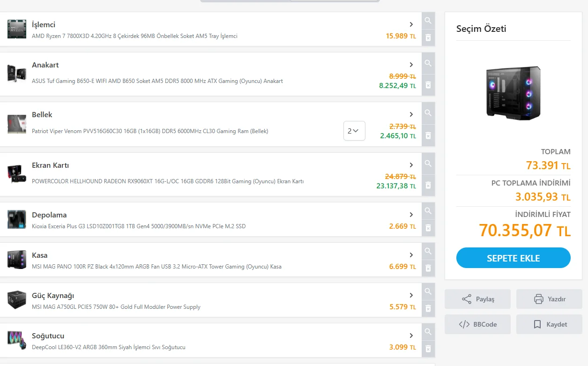Expand the İşlemci row chevron
This screenshot has height=366, width=588.
pos(411,24)
